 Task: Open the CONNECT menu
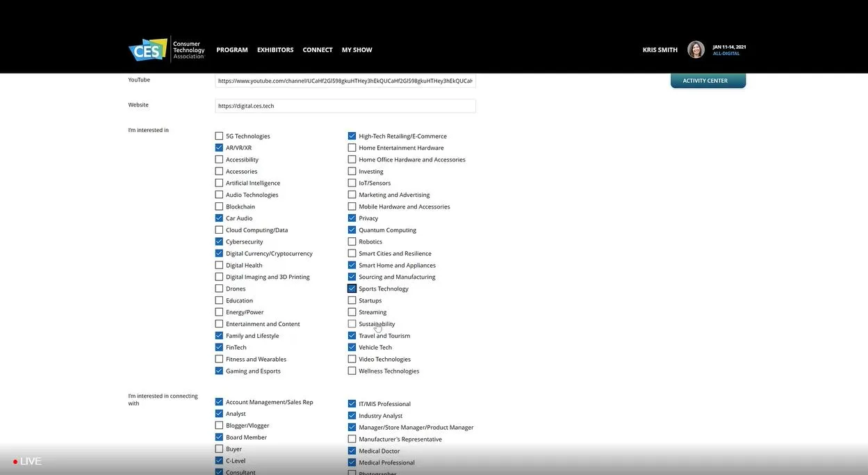318,50
